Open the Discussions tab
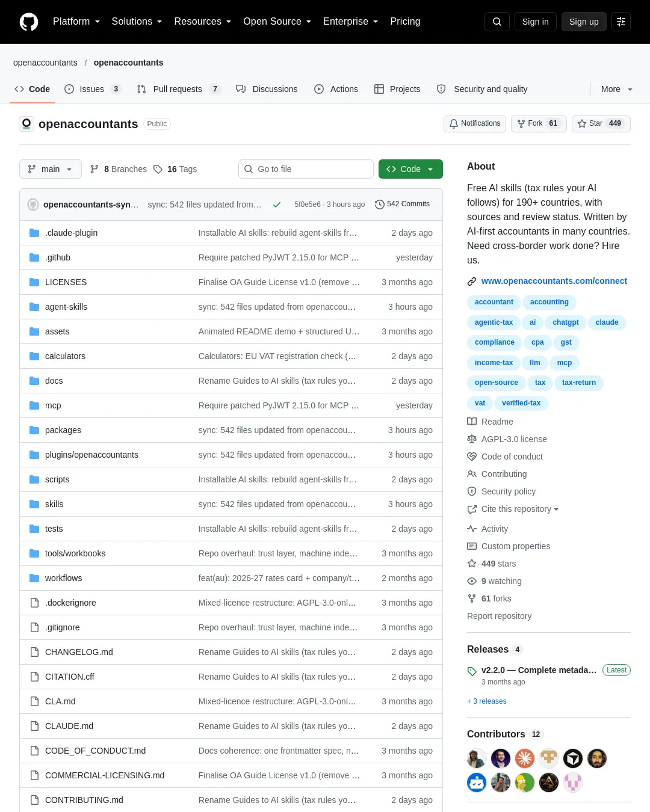 point(267,89)
